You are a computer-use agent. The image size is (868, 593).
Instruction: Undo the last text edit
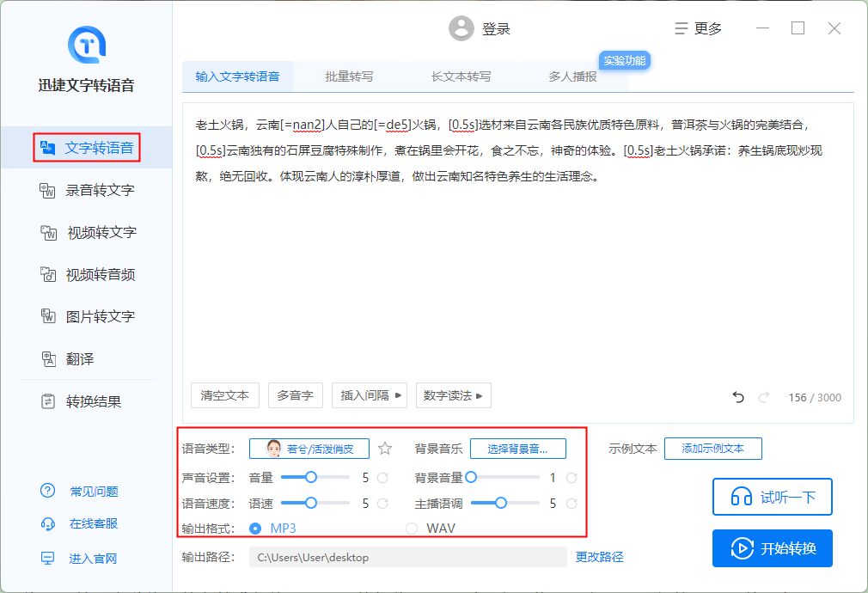tap(740, 394)
